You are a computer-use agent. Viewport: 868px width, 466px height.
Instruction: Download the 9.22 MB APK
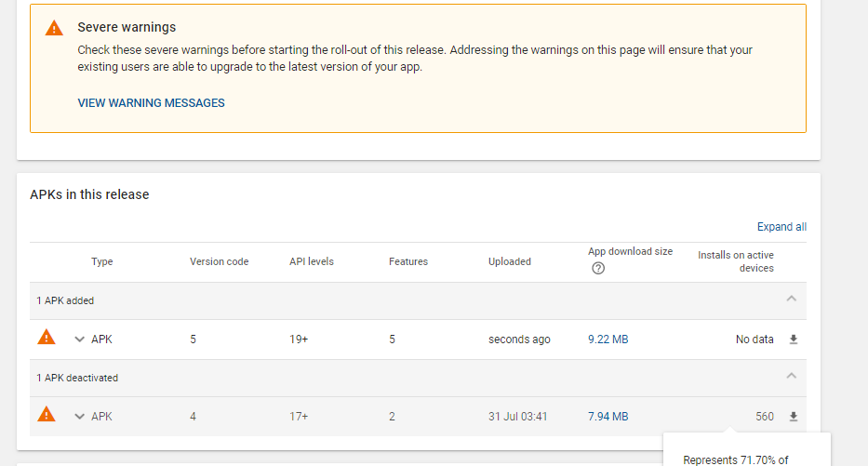794,340
